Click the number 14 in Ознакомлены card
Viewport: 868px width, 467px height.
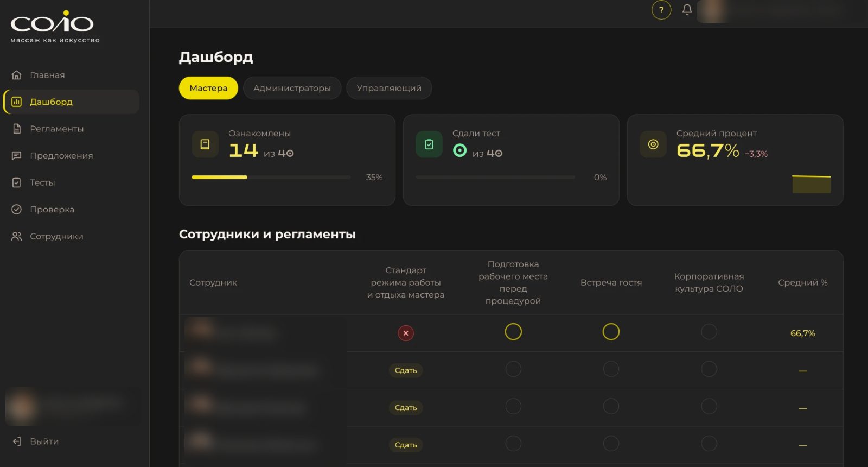[x=244, y=150]
